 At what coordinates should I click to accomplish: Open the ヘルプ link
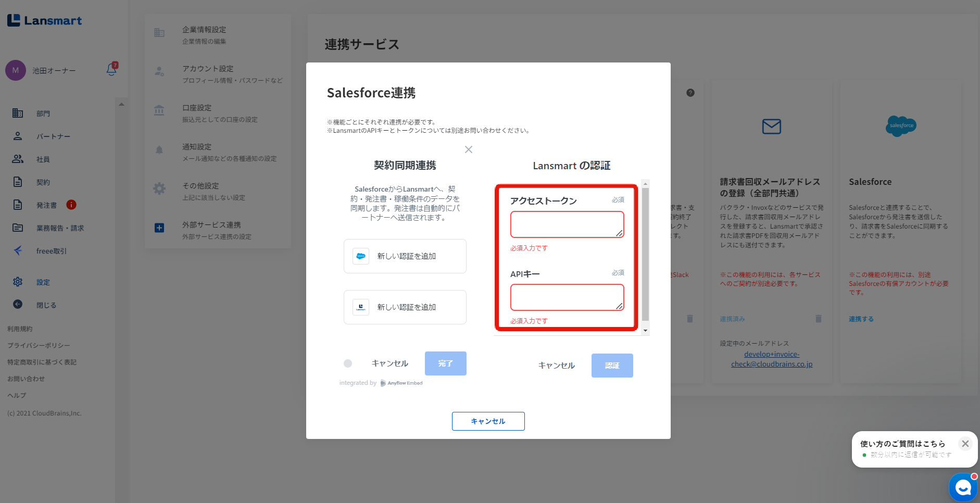(17, 396)
